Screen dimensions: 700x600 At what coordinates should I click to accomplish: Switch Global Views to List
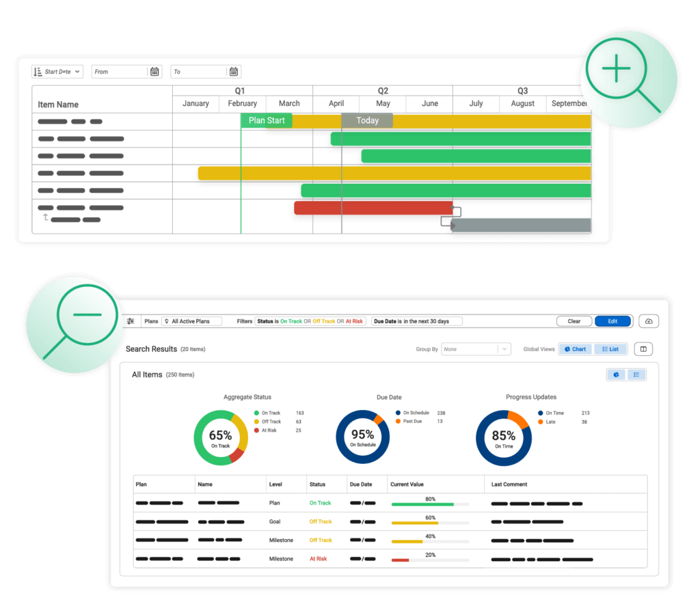coord(610,349)
